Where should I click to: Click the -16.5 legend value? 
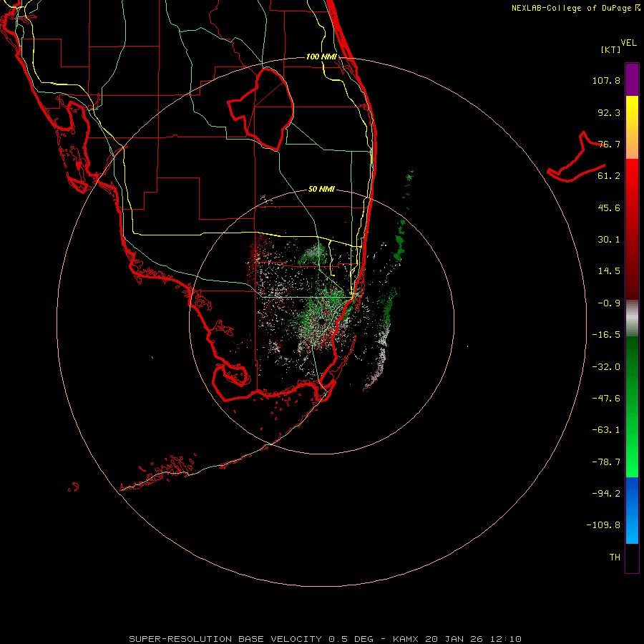click(606, 335)
